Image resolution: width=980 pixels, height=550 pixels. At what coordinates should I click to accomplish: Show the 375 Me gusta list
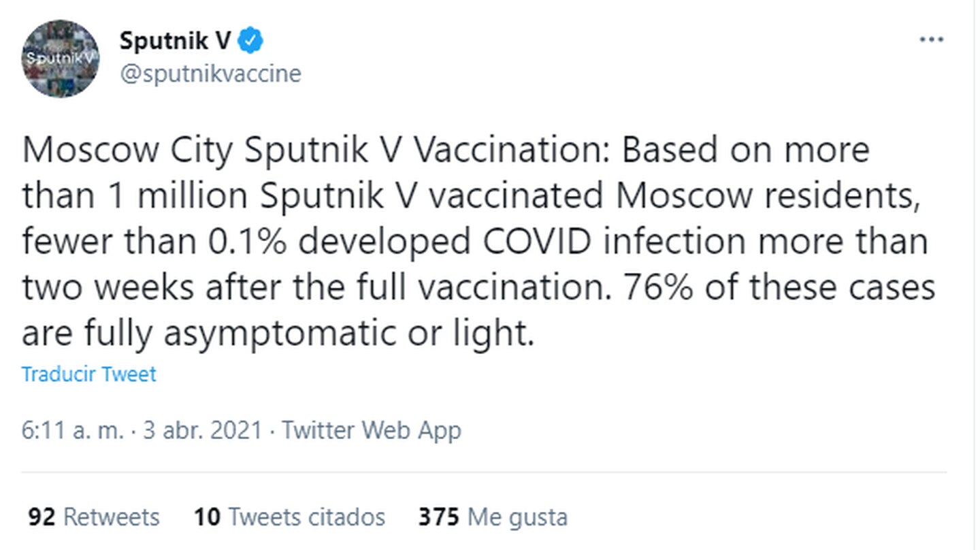pyautogui.click(x=493, y=517)
